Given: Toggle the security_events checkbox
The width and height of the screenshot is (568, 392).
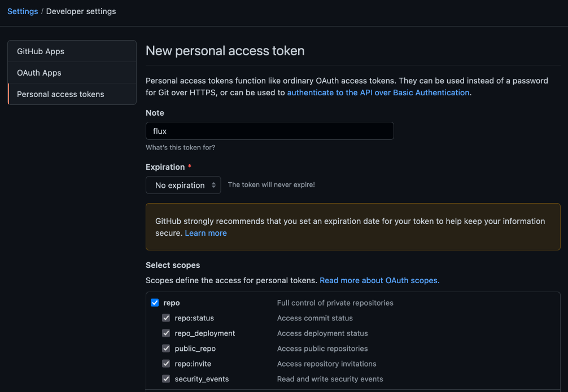Looking at the screenshot, I should pyautogui.click(x=166, y=379).
